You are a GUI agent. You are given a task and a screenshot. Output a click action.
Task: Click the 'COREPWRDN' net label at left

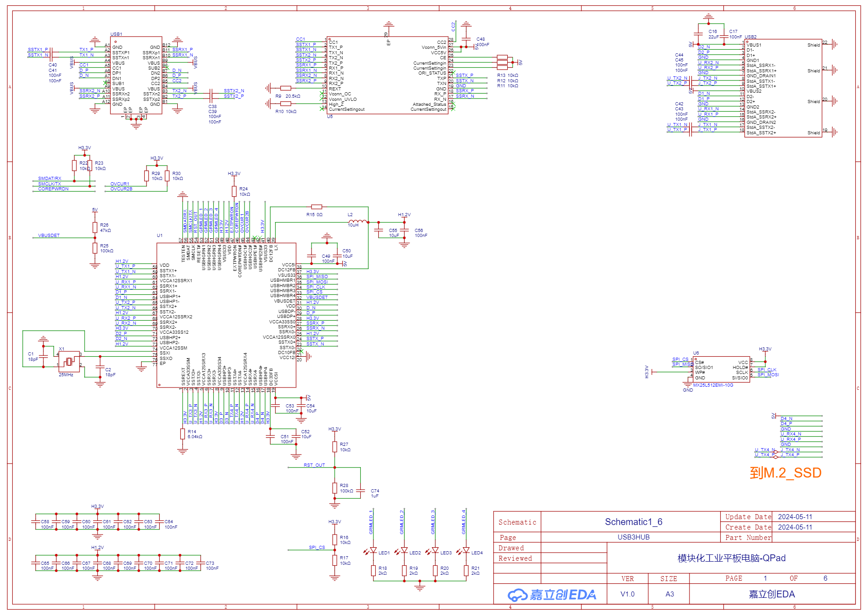[53, 189]
